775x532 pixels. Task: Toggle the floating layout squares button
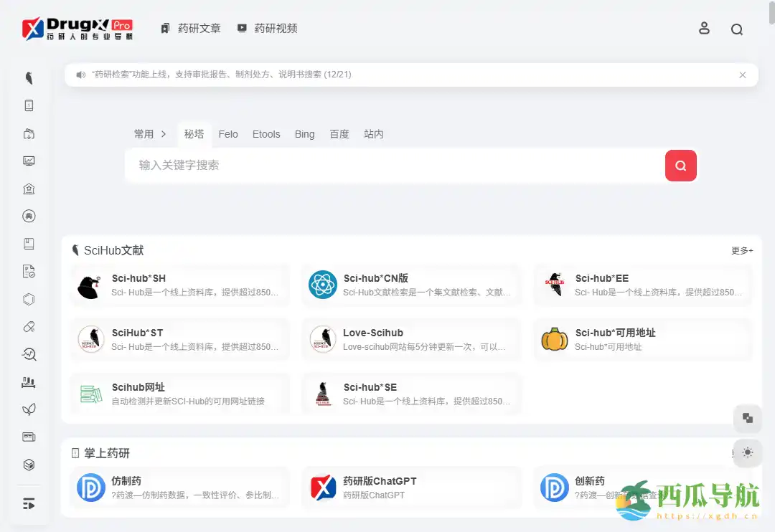tap(747, 418)
